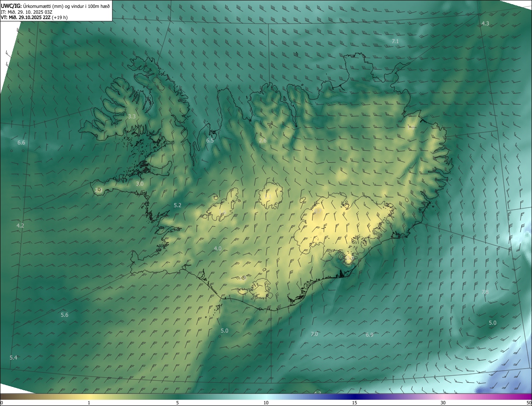Click the 6.5 value label on the map

210,141
